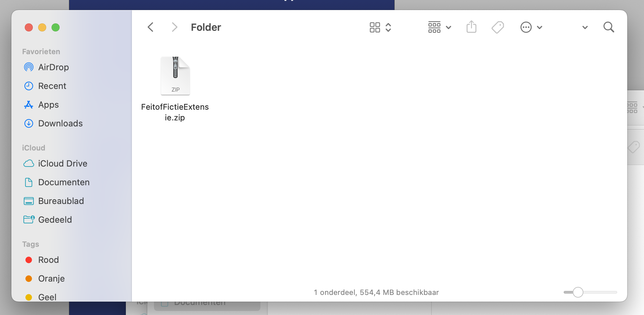Viewport: 644px width, 315px height.
Task: Adjust the icon size slider
Action: point(578,292)
